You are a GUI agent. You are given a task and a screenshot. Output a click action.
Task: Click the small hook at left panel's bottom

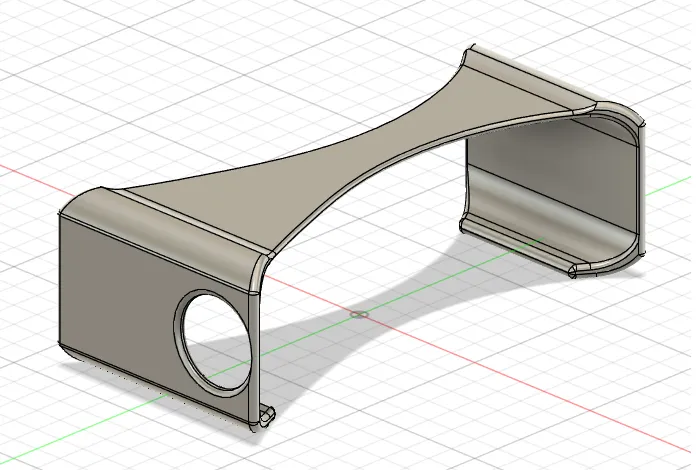click(268, 417)
